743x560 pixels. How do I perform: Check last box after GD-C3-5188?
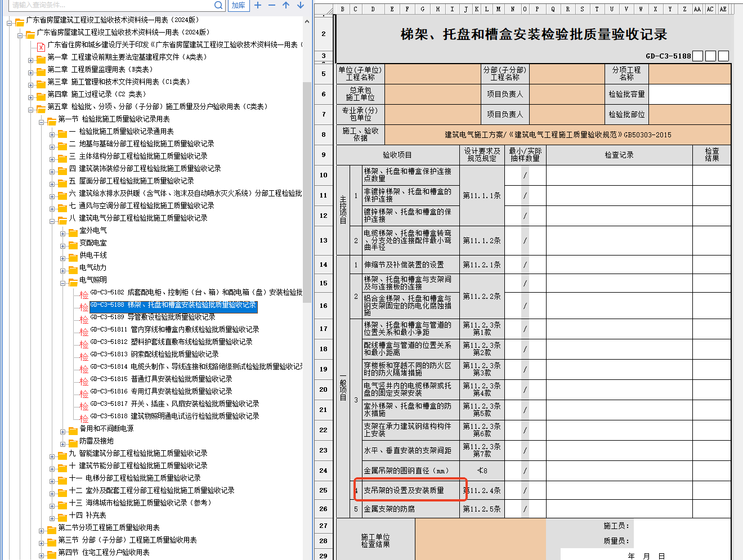tap(724, 56)
